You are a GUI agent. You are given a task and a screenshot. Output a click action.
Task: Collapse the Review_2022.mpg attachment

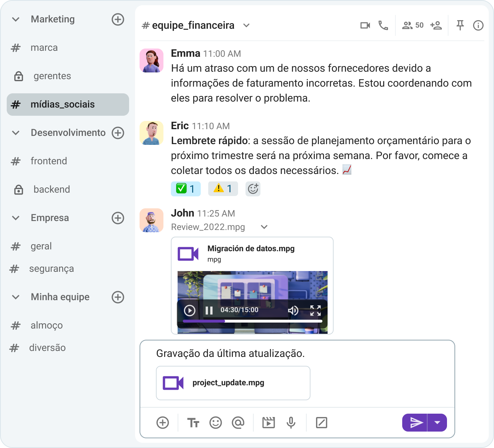point(264,227)
